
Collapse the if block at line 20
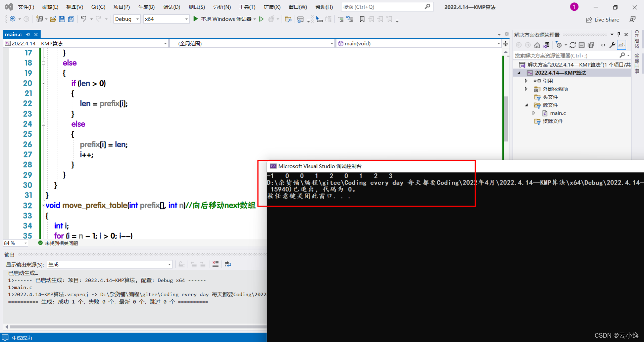43,83
